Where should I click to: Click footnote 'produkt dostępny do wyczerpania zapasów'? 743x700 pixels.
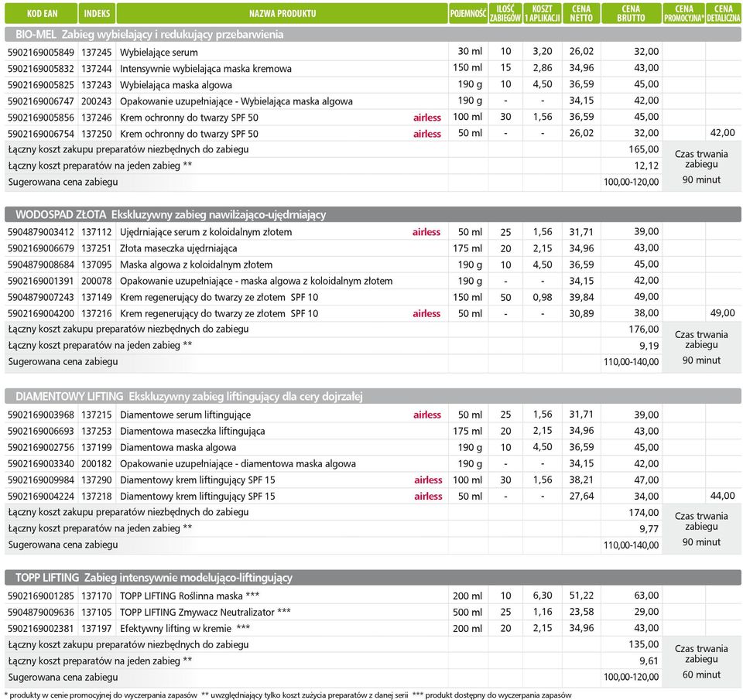492,695
